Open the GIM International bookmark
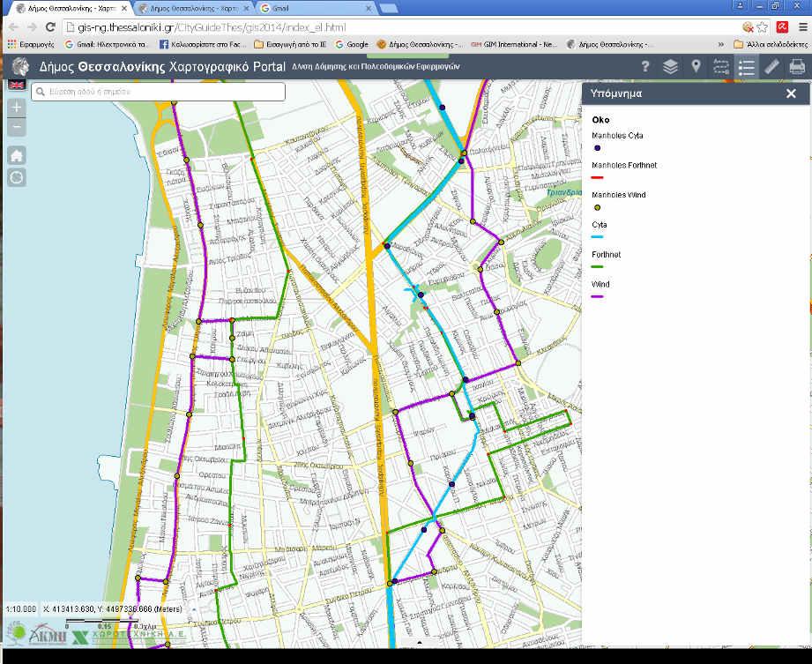 (x=514, y=45)
